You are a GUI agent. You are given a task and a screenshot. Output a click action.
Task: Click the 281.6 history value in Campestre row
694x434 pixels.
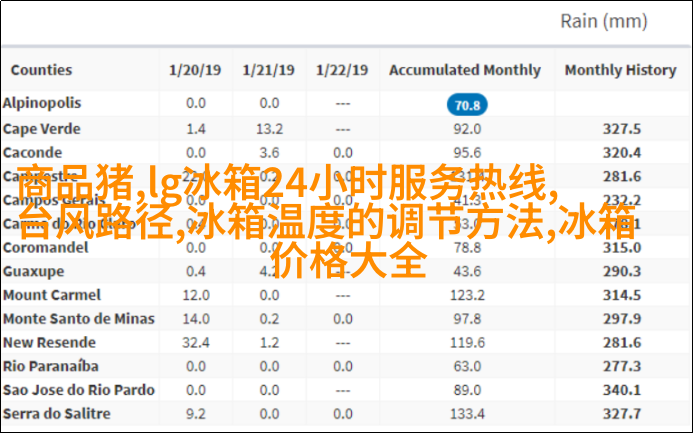click(x=622, y=176)
